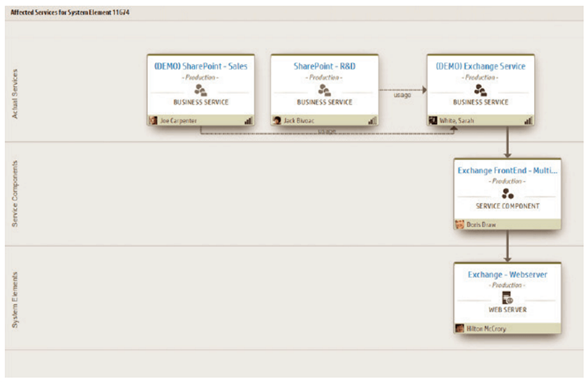Click business service icon in SharePoint - R&D card
Viewport: 588px width, 382px height.
pyautogui.click(x=324, y=90)
